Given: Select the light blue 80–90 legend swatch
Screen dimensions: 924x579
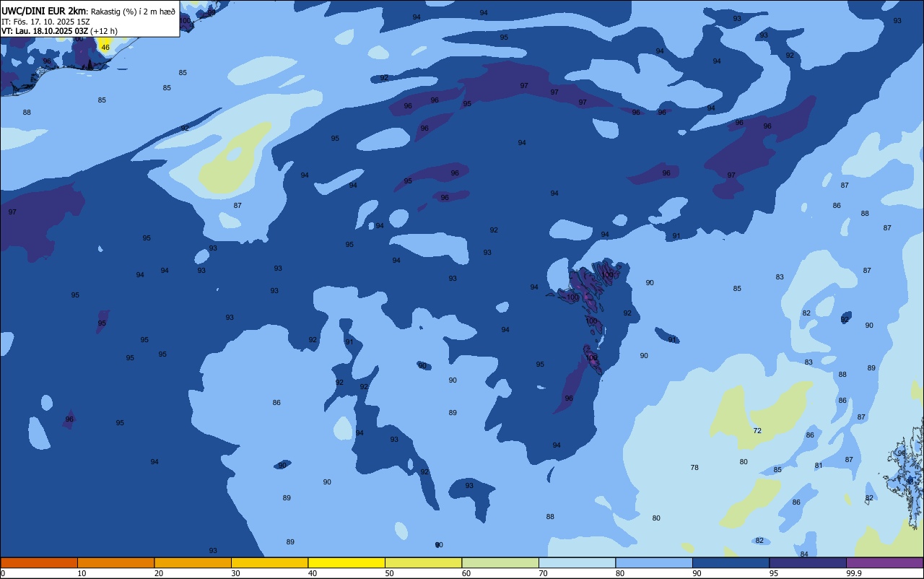Looking at the screenshot, I should 654,562.
